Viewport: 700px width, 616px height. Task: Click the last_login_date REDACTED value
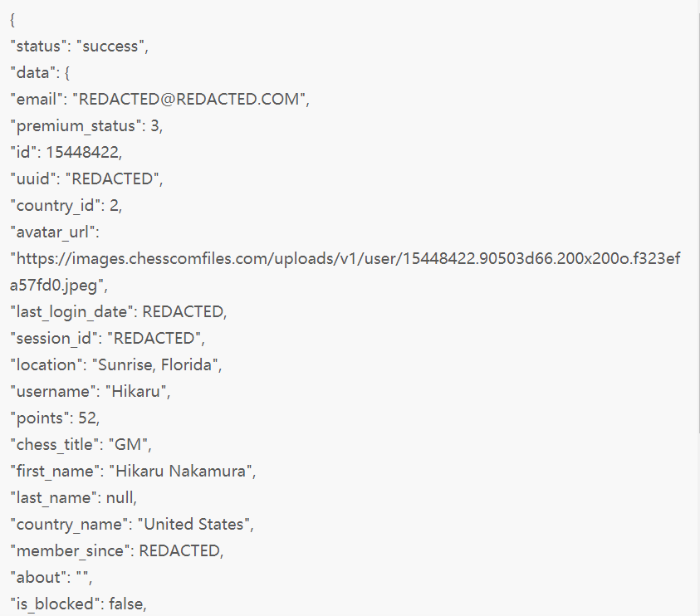[x=184, y=311]
